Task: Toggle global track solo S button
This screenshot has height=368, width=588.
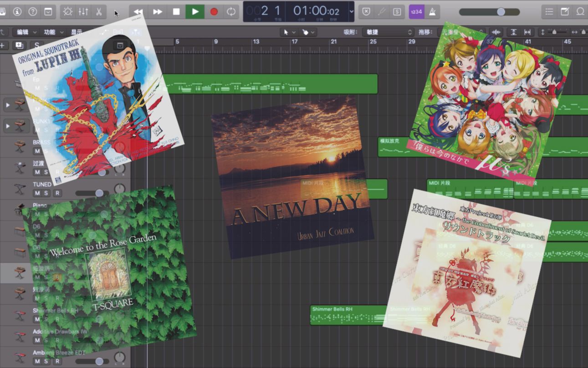Action: click(x=37, y=45)
